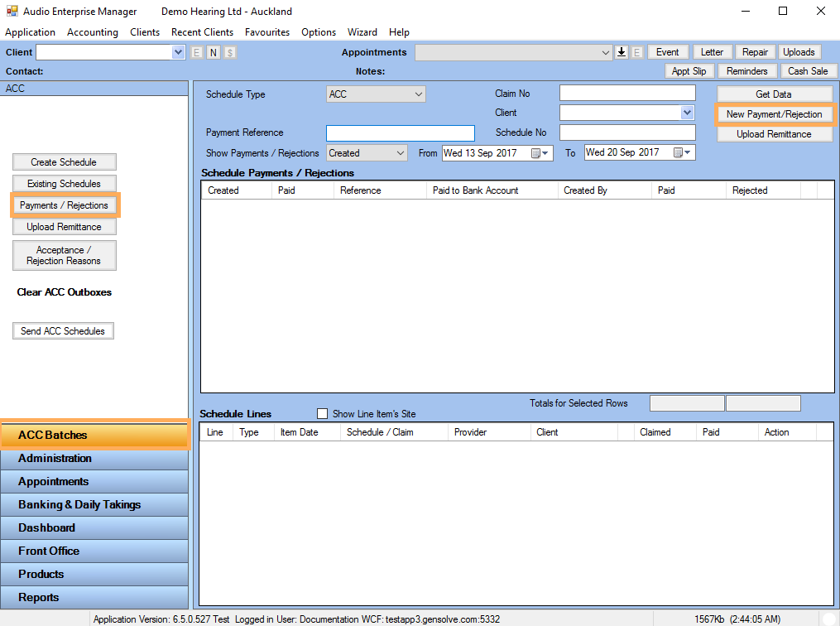
Task: Click the Get Data button
Action: point(774,94)
